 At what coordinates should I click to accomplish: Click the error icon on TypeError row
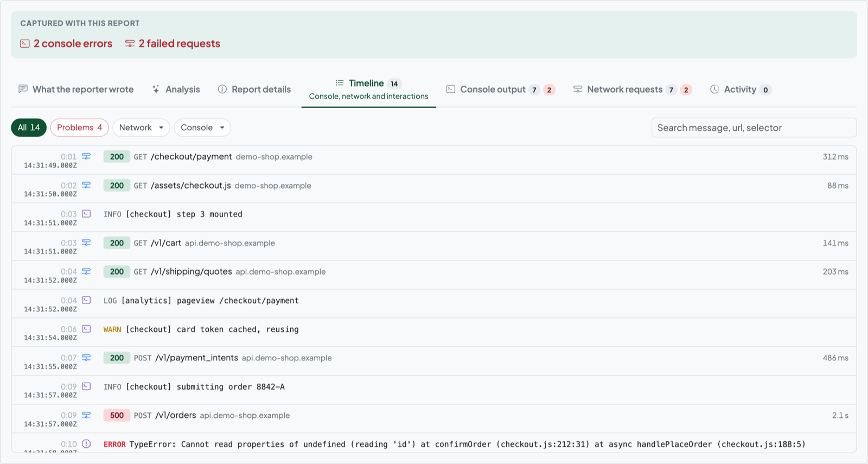[x=86, y=444]
